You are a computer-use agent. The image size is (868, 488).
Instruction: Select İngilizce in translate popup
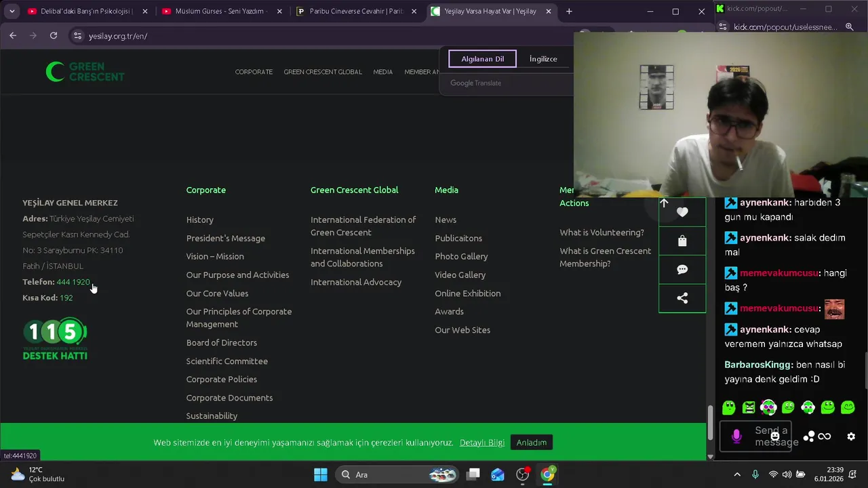pyautogui.click(x=543, y=59)
